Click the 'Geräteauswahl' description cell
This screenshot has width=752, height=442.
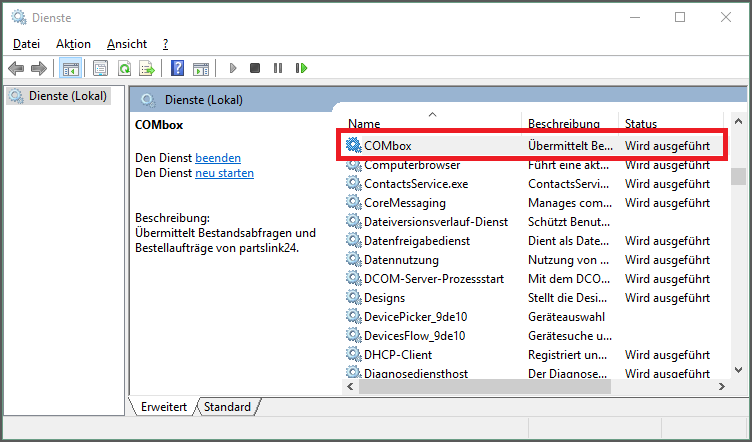pos(566,317)
